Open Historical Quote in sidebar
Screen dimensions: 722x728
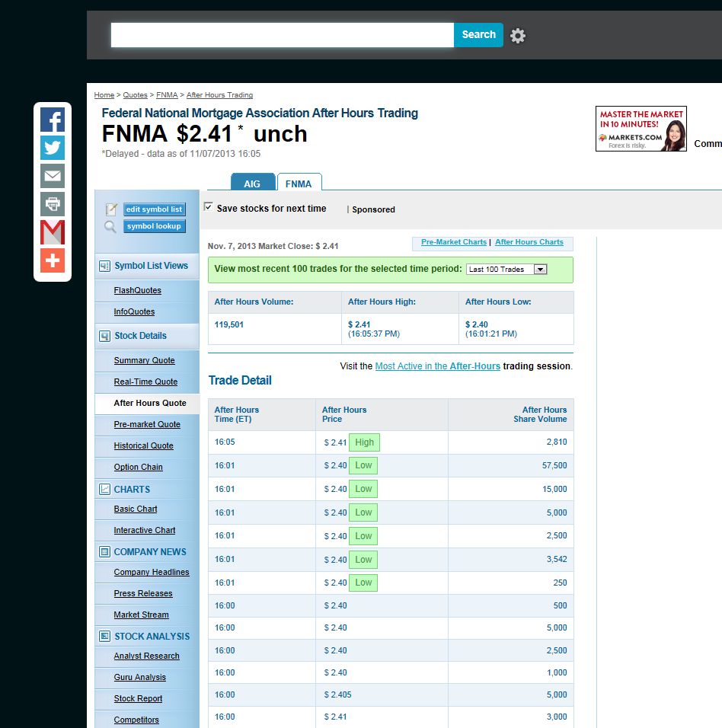143,446
